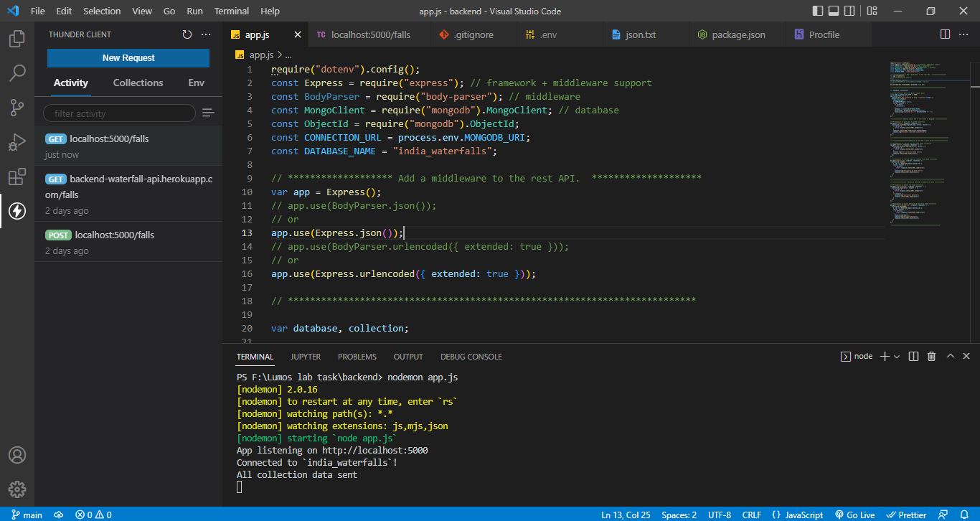Screen dimensions: 980x521
Task: Close the terminal panel
Action: (966, 356)
